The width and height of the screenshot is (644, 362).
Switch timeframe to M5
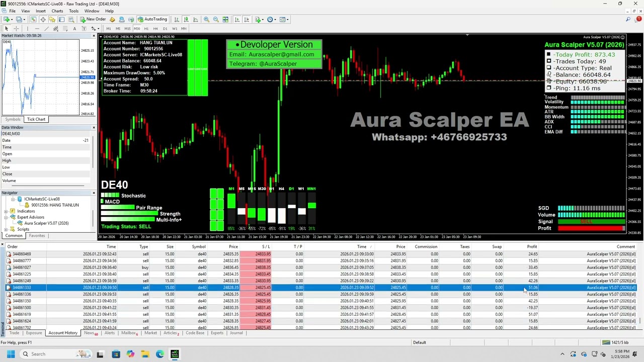click(x=118, y=28)
